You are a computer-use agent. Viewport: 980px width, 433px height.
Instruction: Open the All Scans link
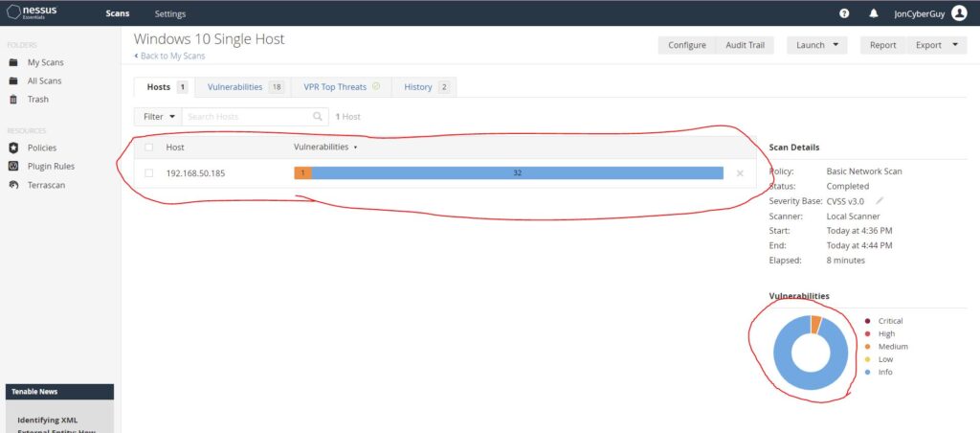(44, 80)
